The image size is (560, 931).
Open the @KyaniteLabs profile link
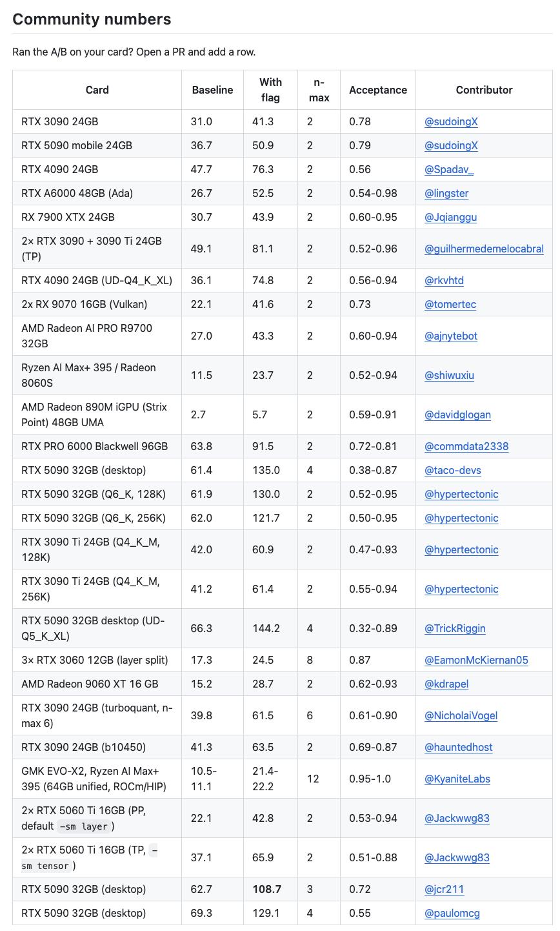(457, 779)
